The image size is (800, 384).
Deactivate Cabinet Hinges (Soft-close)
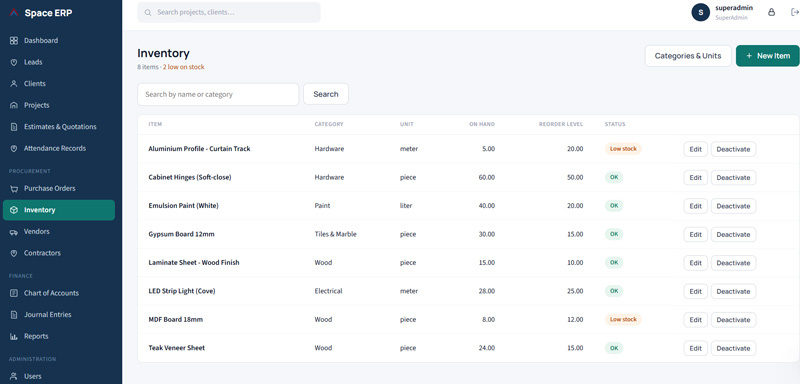click(x=733, y=177)
